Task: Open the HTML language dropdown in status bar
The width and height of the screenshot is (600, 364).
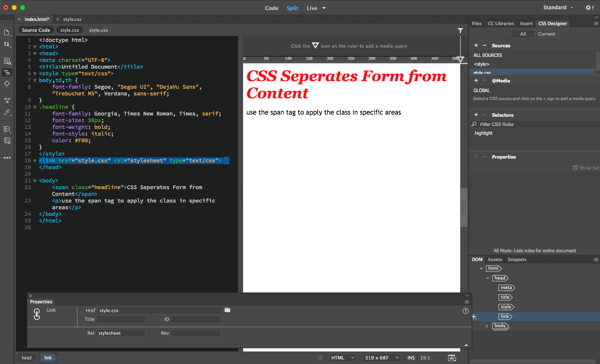Action: tap(343, 358)
